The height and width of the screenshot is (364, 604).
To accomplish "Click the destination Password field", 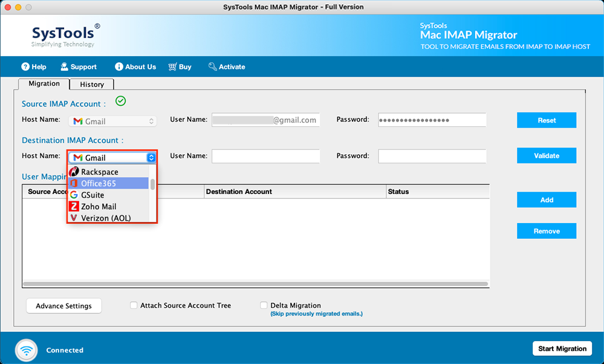I will click(432, 156).
